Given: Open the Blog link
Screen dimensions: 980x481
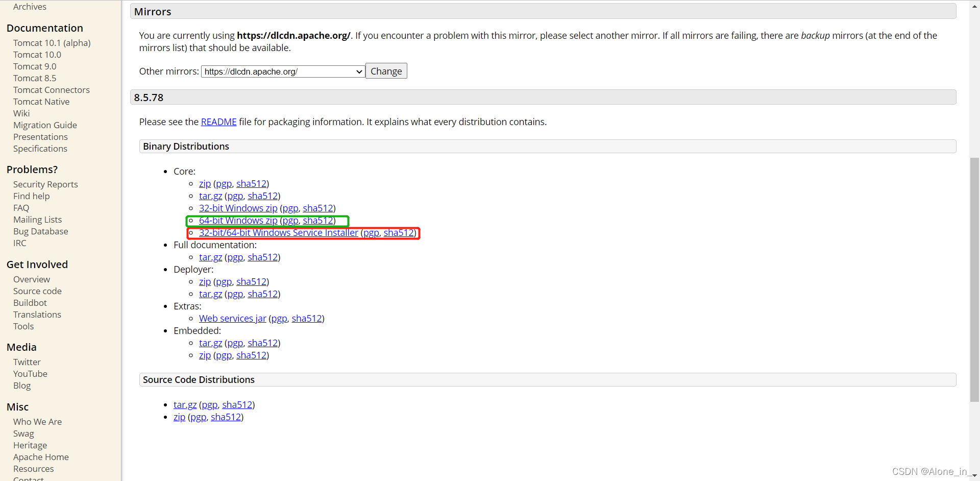Looking at the screenshot, I should click(22, 386).
